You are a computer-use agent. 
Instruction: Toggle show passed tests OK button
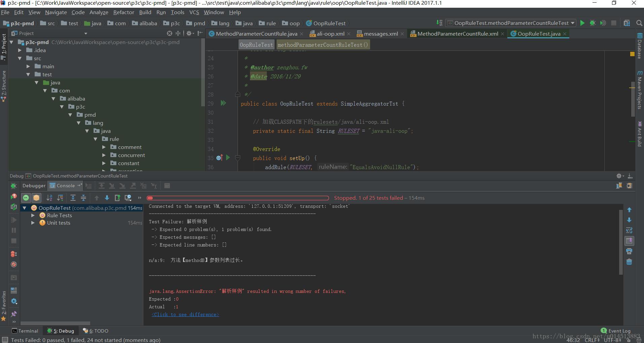(26, 198)
